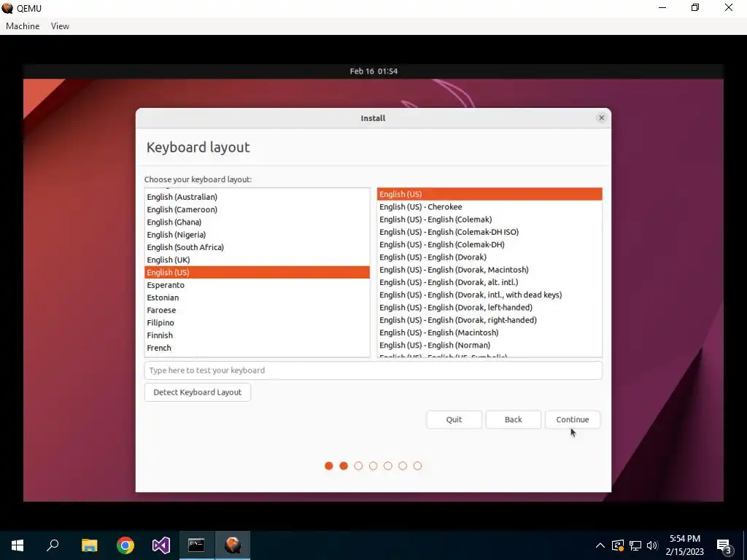Open the View menu

click(x=60, y=26)
